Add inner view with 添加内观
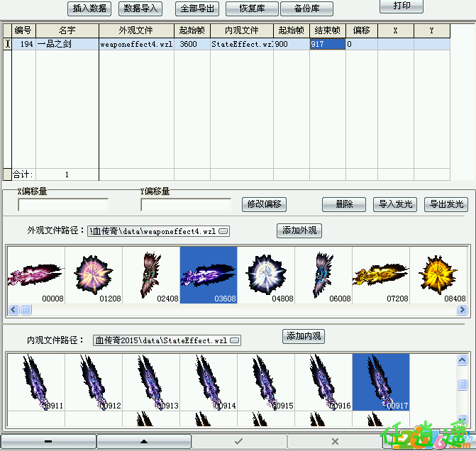476x451 pixels. tap(304, 336)
